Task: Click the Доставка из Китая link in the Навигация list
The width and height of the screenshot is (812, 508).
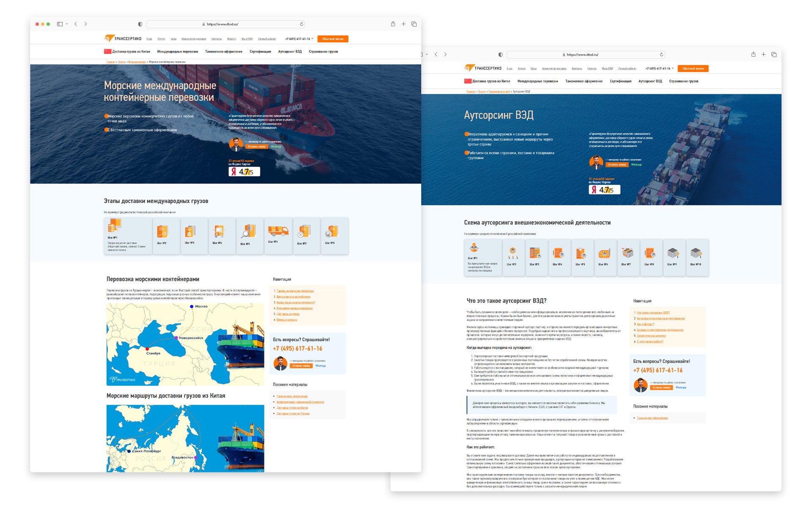Action: 288,314
